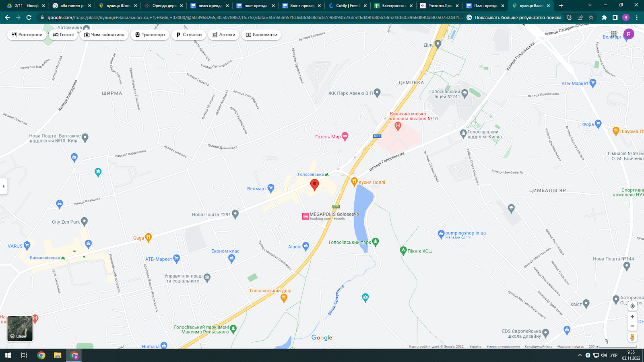
Task: Open the Шари layers thumbnail
Action: 20,328
